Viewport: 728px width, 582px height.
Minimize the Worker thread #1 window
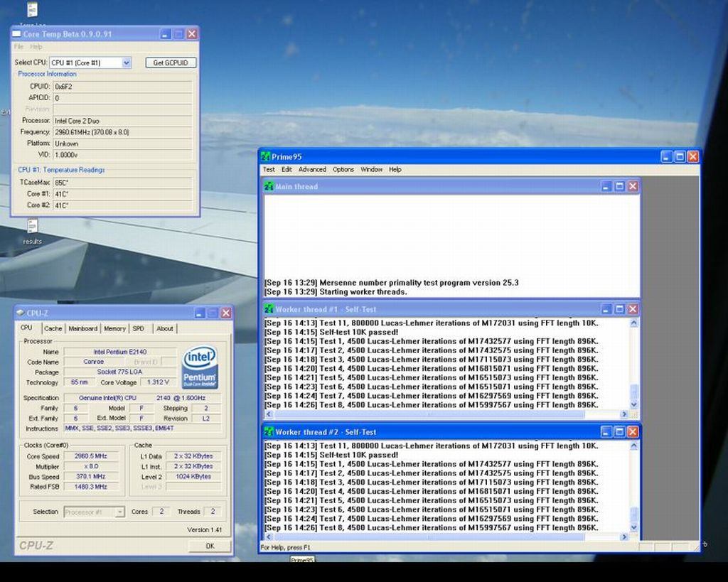tap(606, 310)
